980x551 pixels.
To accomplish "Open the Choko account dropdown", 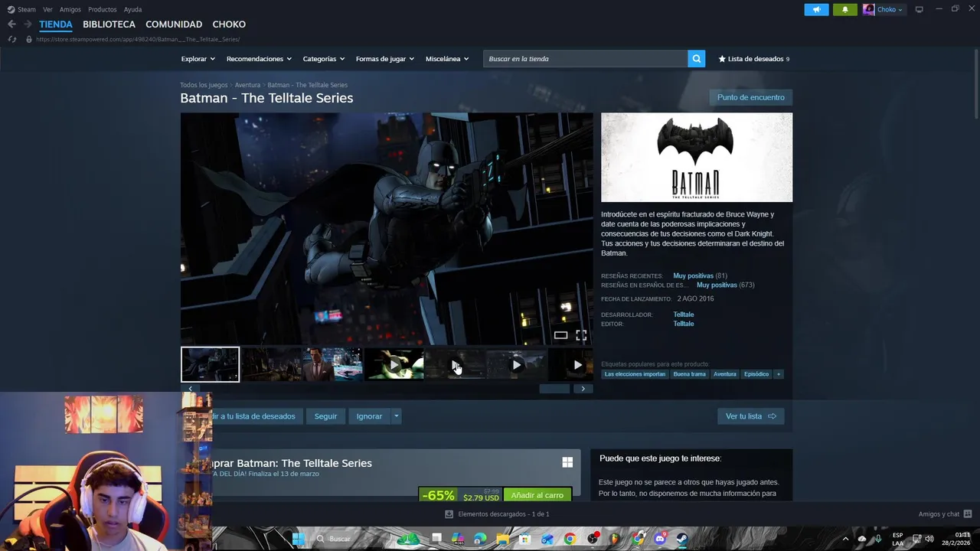I will [884, 9].
